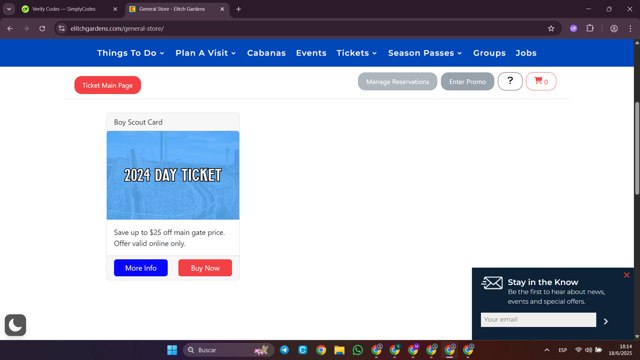The width and height of the screenshot is (640, 360).
Task: Close the Verify Codes SimplyCodes tab
Action: [115, 9]
